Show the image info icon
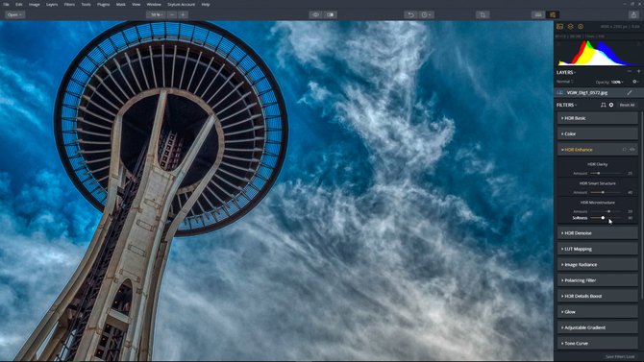 pyautogui.click(x=581, y=26)
